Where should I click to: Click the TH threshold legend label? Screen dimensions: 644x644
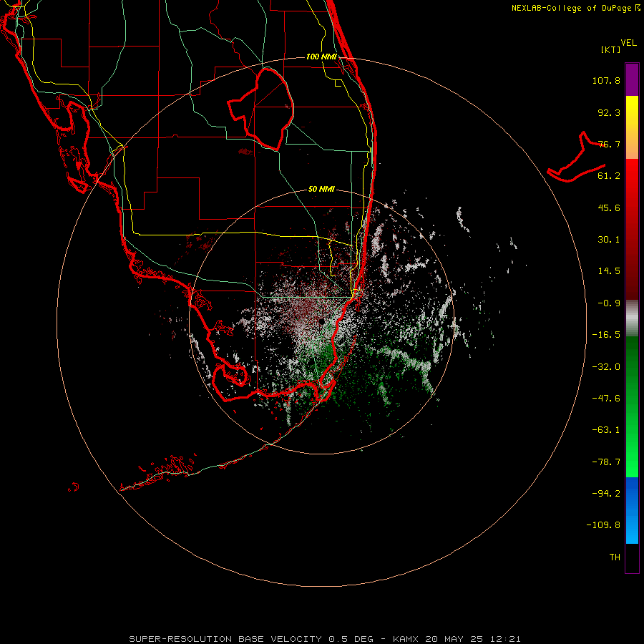615,557
